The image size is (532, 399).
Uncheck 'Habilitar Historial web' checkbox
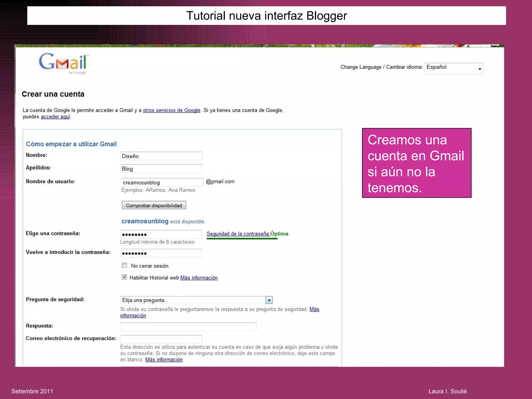coord(124,277)
